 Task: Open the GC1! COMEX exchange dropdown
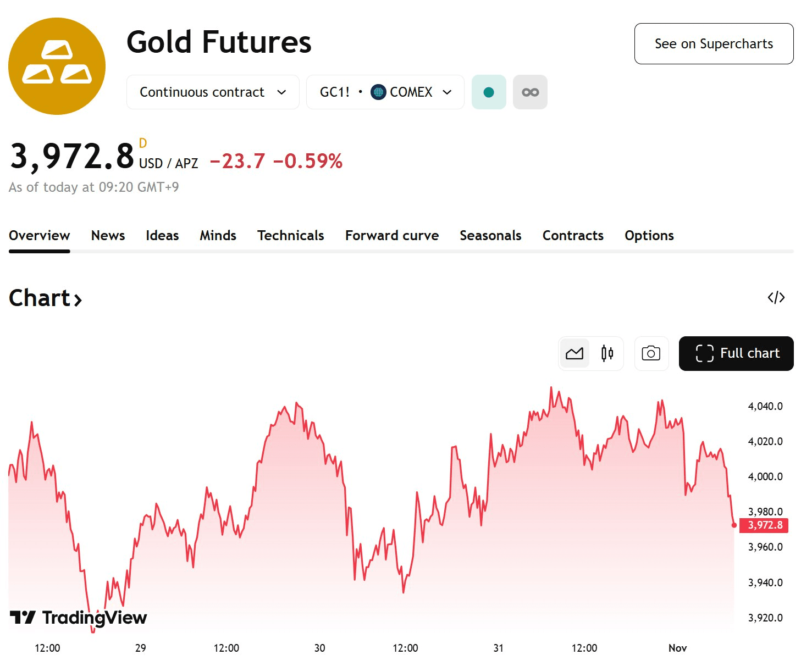coord(385,92)
